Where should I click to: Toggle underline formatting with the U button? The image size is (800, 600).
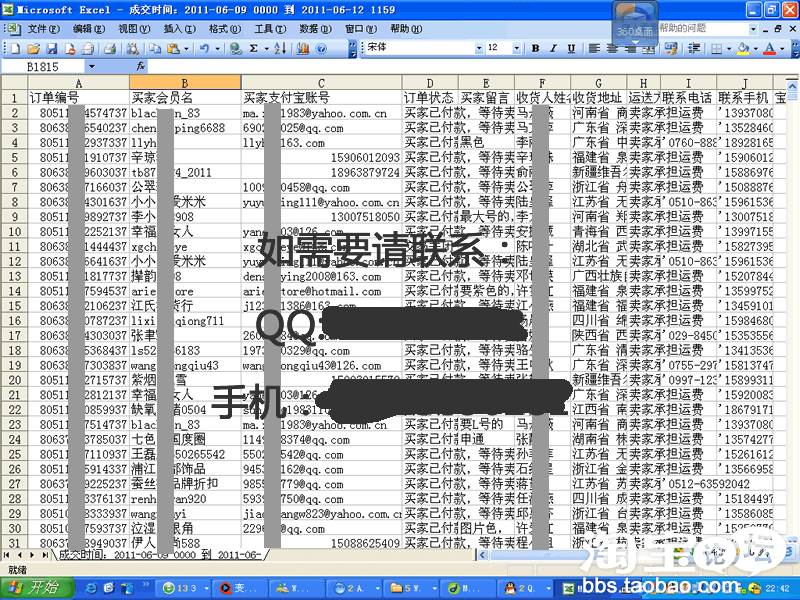570,47
